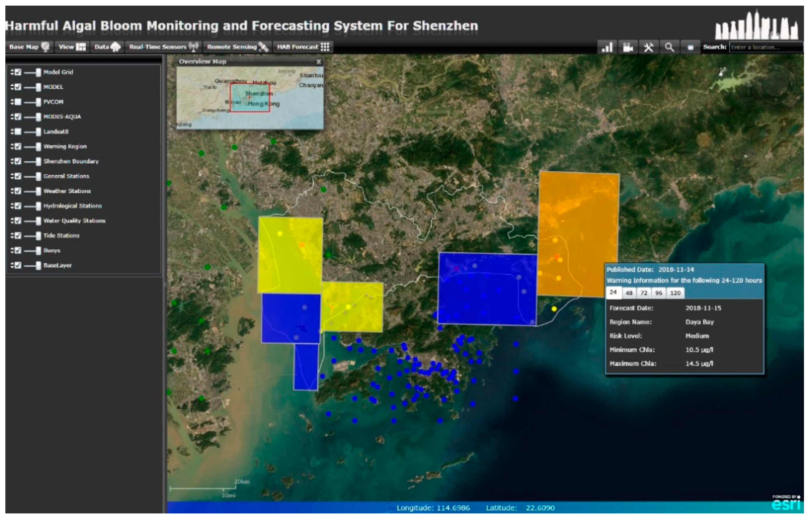Viewport: 812px width, 522px height.
Task: Uncheck the Warning Region layer
Action: [18, 147]
